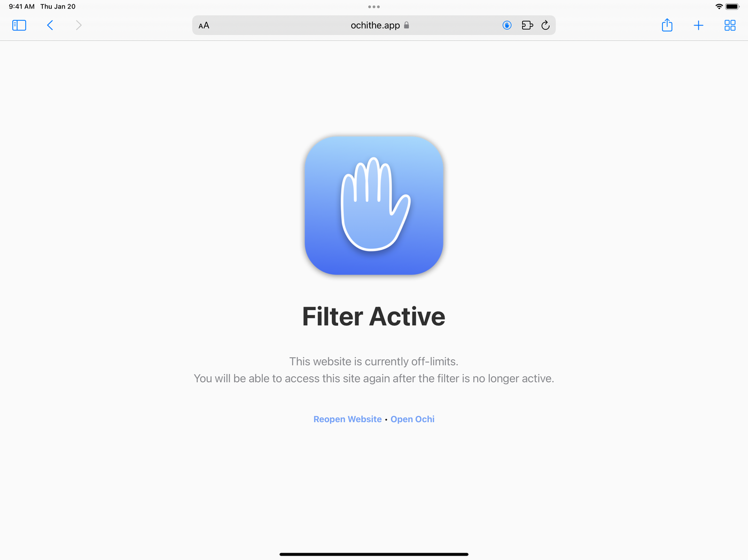Tap the battery indicator in status bar

(x=733, y=6)
